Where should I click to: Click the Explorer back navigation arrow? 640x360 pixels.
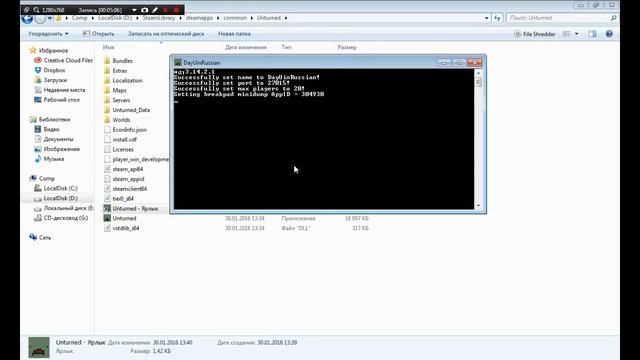pyautogui.click(x=27, y=19)
